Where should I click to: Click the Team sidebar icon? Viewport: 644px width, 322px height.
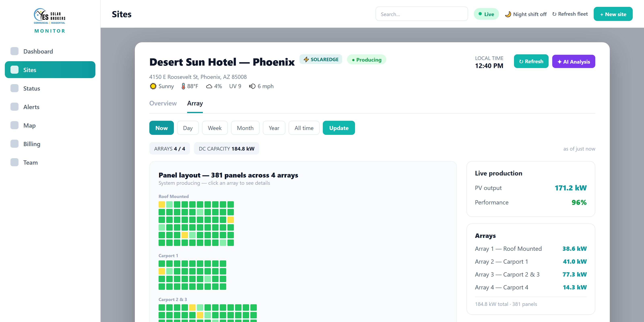[14, 162]
